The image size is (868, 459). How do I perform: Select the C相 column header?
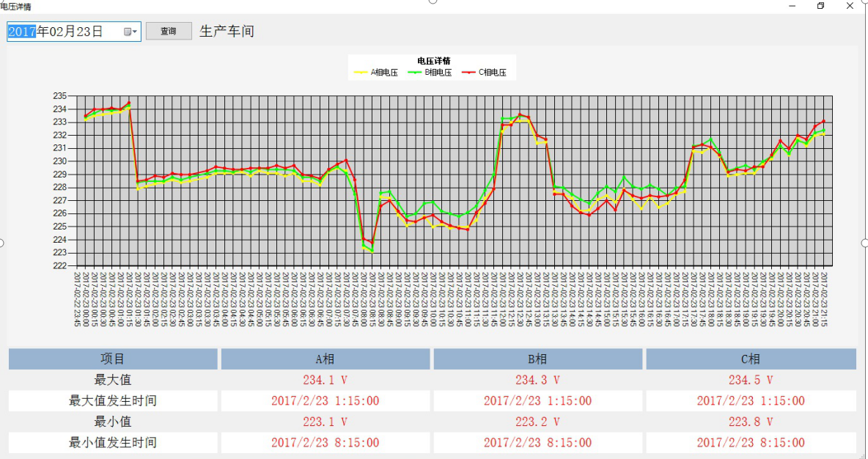750,359
